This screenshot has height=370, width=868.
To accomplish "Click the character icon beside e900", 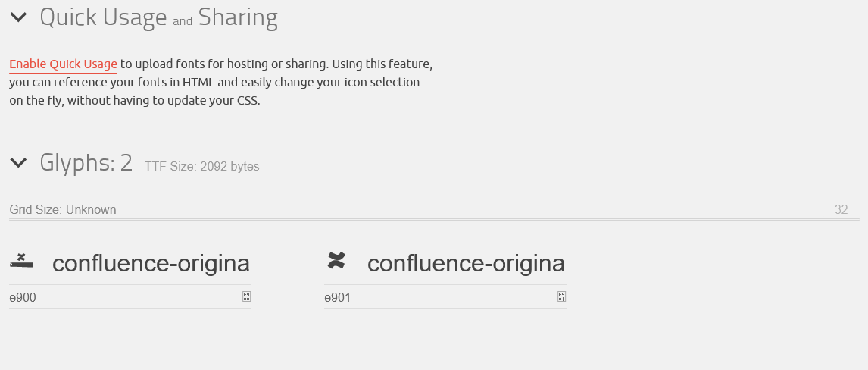I will [x=247, y=297].
